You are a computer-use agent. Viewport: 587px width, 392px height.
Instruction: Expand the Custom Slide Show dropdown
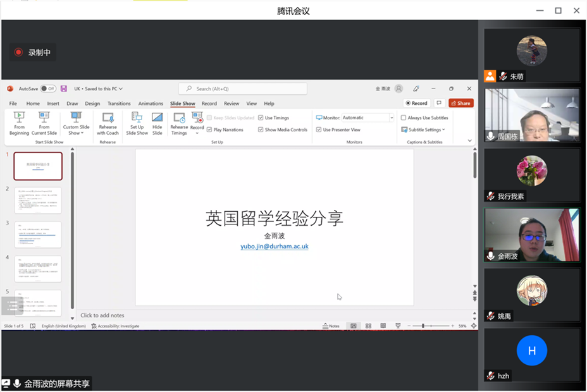click(76, 130)
